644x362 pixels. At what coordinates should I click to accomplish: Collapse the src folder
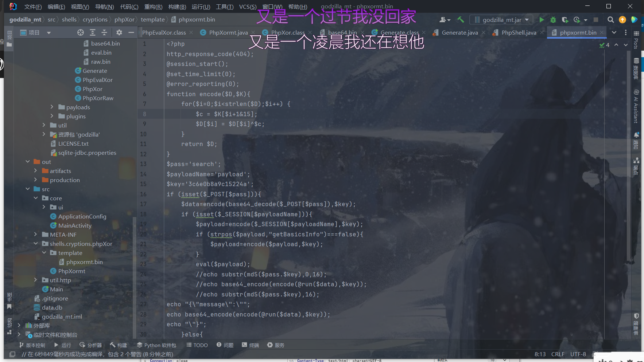[27, 189]
